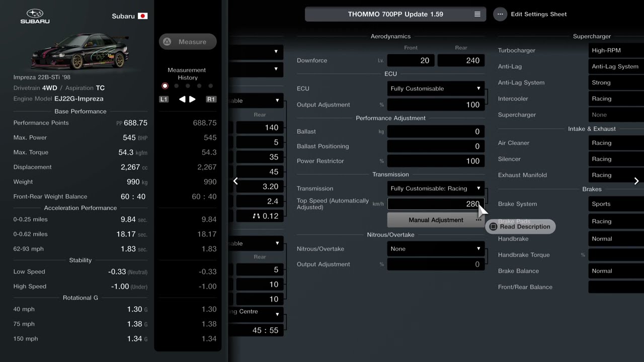
Task: Select the second Measurement History dot
Action: click(176, 86)
